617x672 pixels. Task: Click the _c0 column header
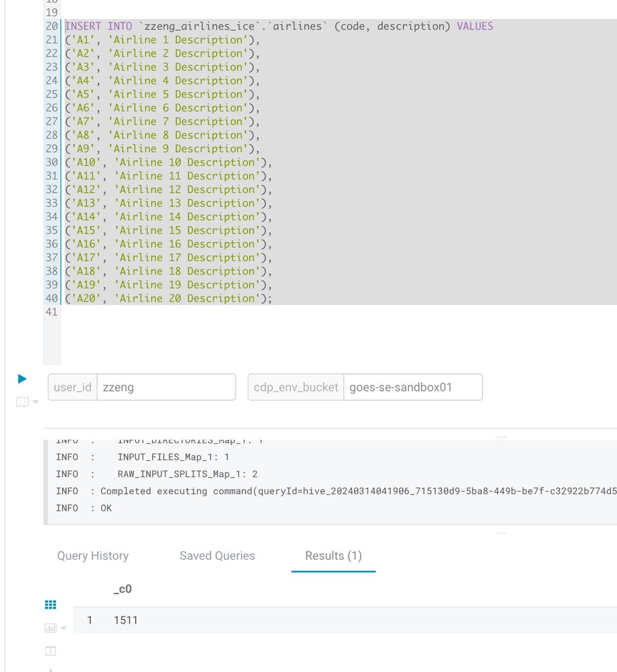coord(122,589)
